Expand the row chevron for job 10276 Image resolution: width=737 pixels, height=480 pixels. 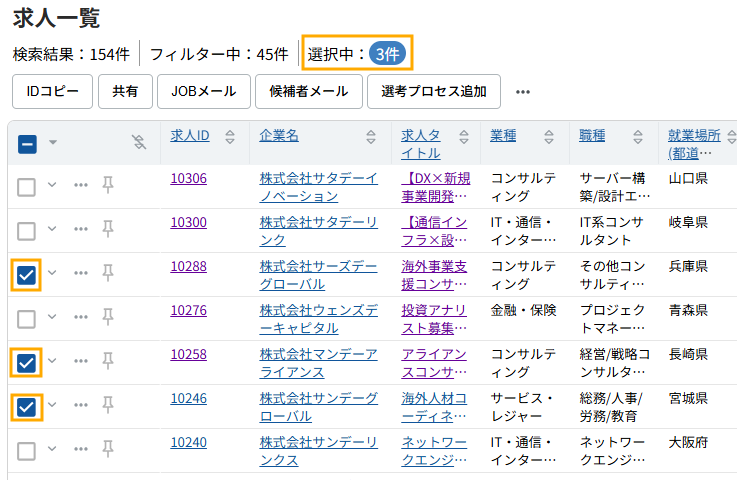pyautogui.click(x=53, y=318)
